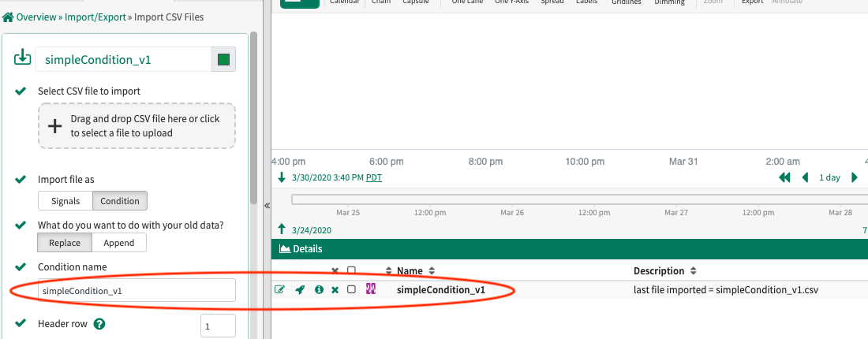
Task: Collapse the left panel with the double chevron
Action: pos(267,205)
